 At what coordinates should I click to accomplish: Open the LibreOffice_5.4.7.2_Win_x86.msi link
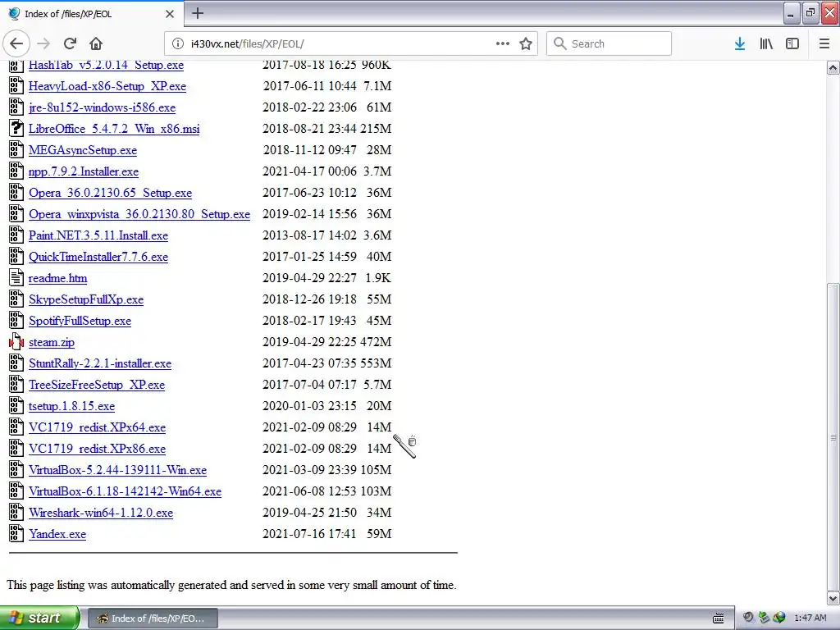114,129
